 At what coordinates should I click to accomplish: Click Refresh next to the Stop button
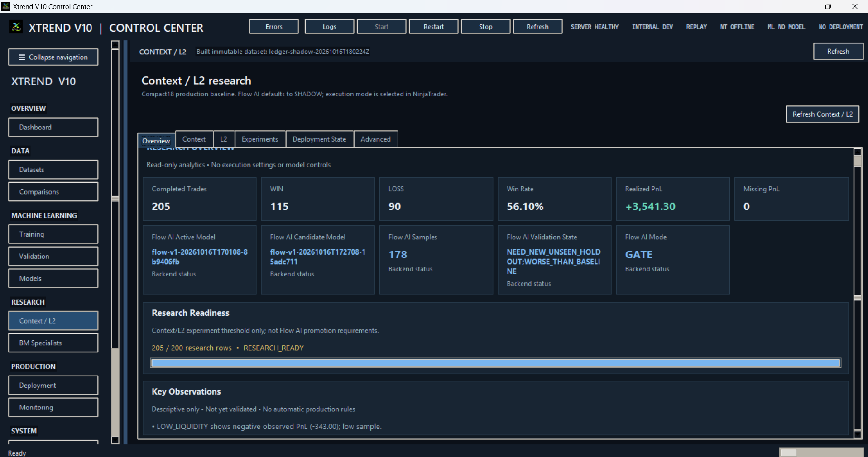coord(537,27)
